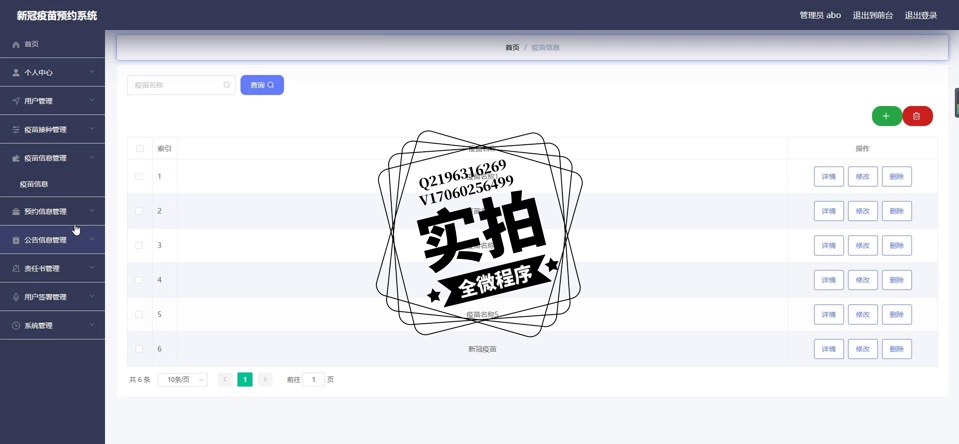
Task: Click 修改 button for row 6 新冠疫苗
Action: 862,349
